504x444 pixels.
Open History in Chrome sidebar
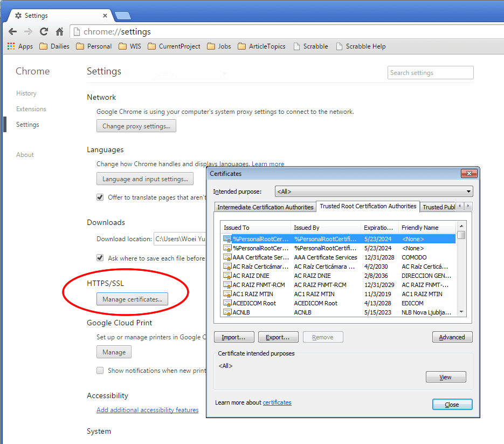click(x=26, y=93)
